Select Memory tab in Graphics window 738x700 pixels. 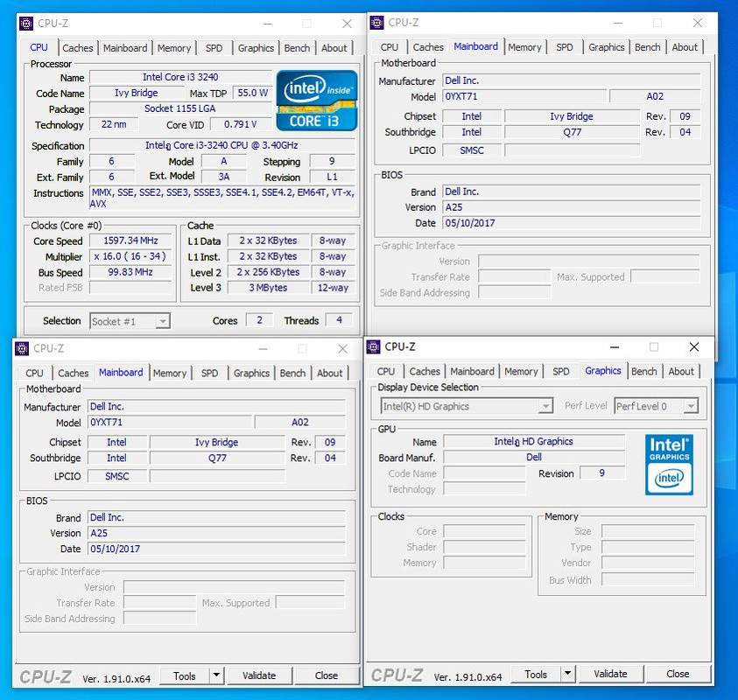(x=521, y=371)
